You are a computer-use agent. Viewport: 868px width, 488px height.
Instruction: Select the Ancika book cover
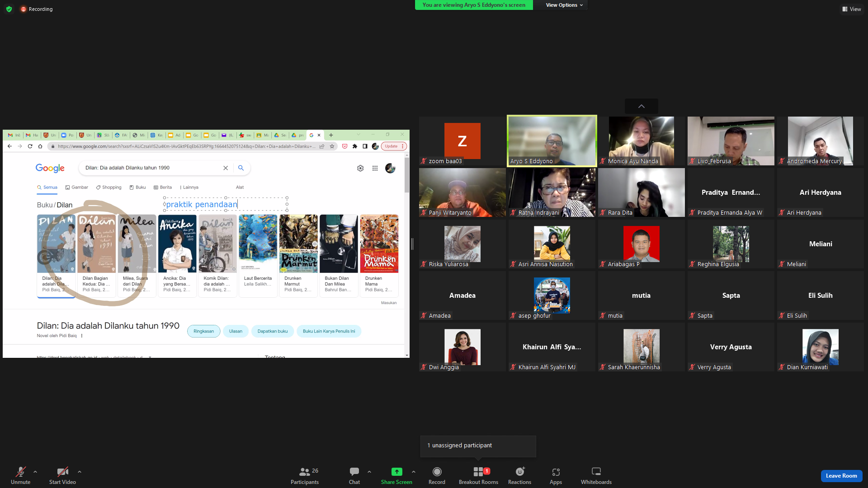177,244
